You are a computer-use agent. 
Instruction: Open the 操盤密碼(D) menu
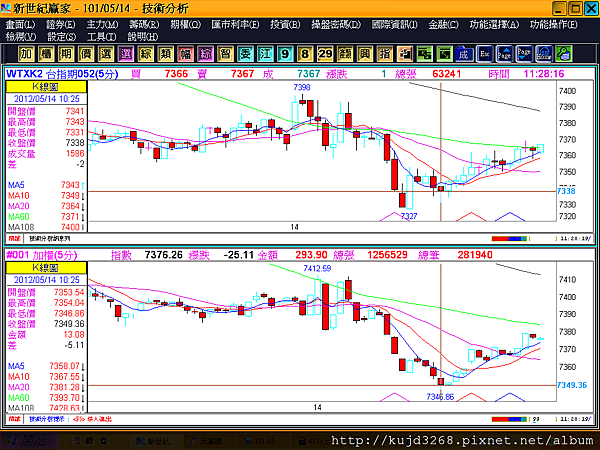[336, 24]
